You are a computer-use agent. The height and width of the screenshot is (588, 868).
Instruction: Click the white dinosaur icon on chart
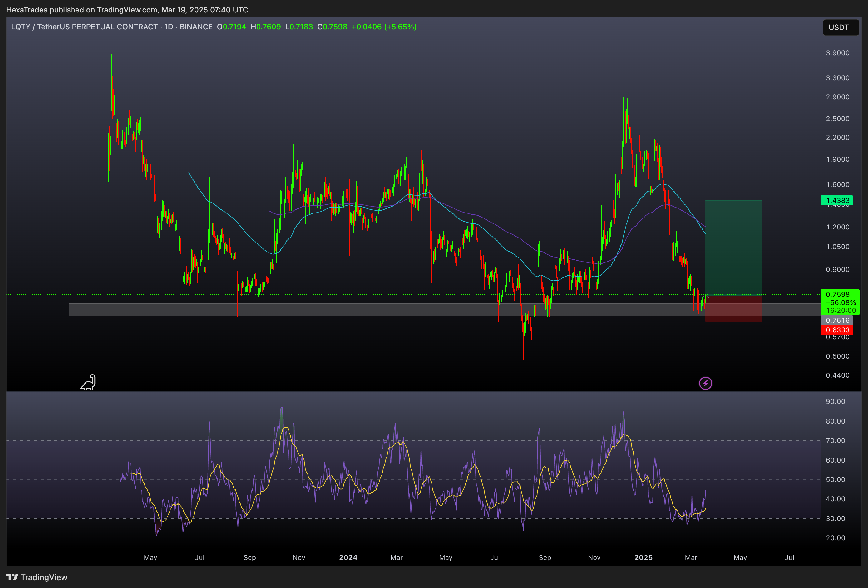[88, 383]
